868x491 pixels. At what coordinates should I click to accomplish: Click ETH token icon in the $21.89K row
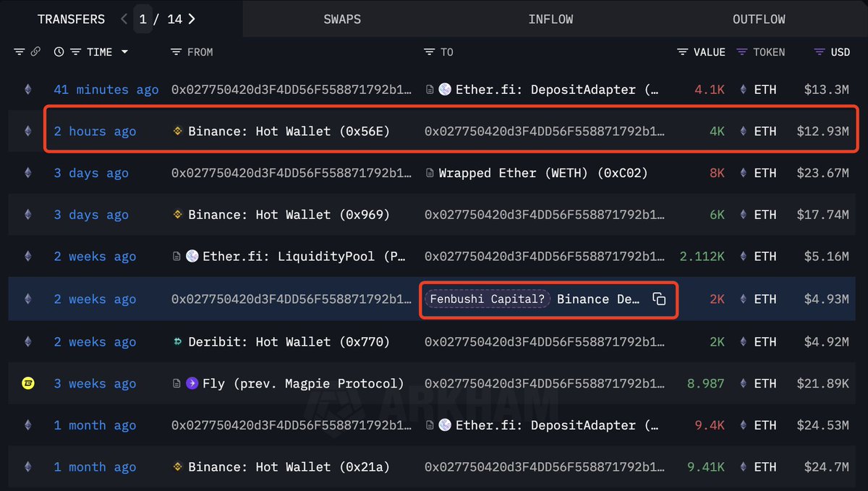coord(743,383)
